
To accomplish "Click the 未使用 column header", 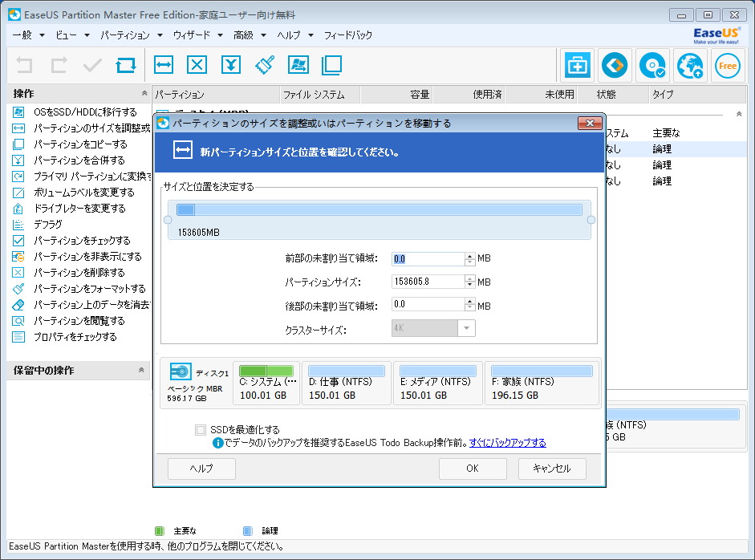I will point(542,95).
